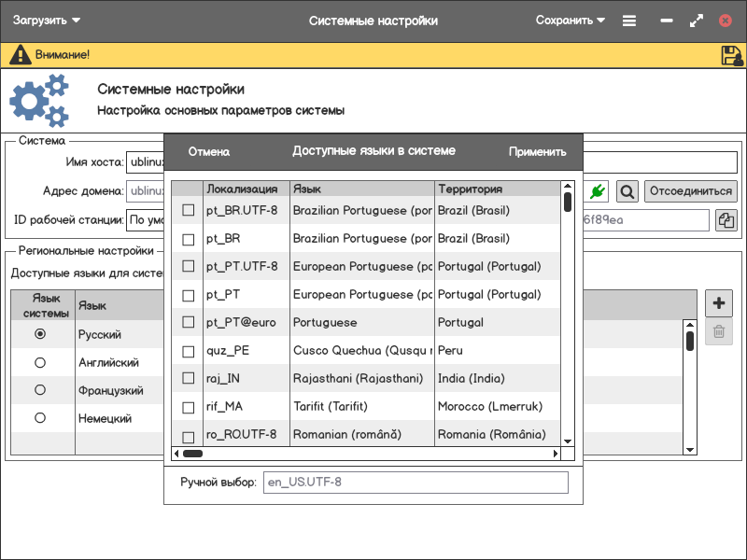
Task: Enable the quz_PE Cusco Quechua checkbox
Action: click(x=189, y=351)
